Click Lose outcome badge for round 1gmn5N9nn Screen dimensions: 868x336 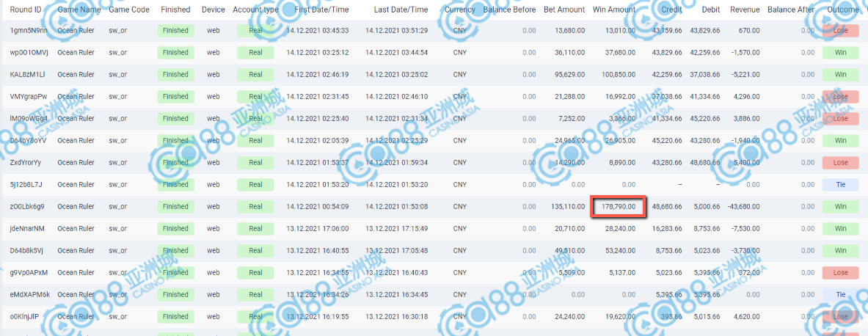point(840,30)
